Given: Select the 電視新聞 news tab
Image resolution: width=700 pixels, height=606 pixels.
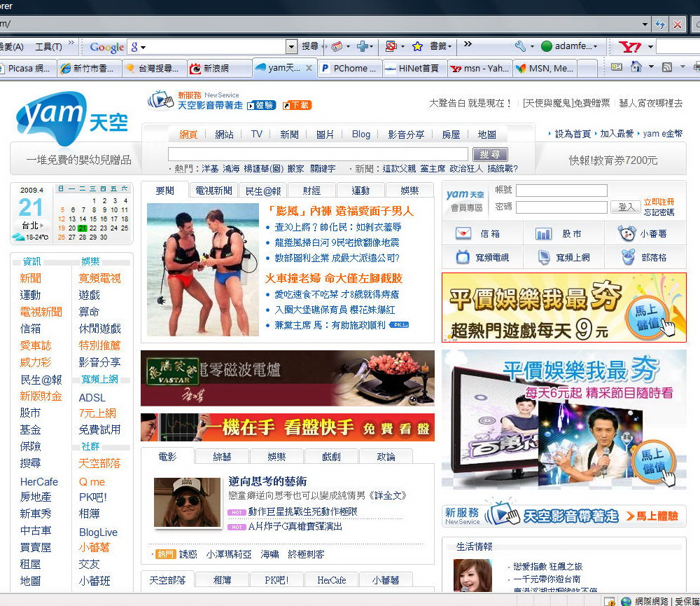Looking at the screenshot, I should [213, 191].
